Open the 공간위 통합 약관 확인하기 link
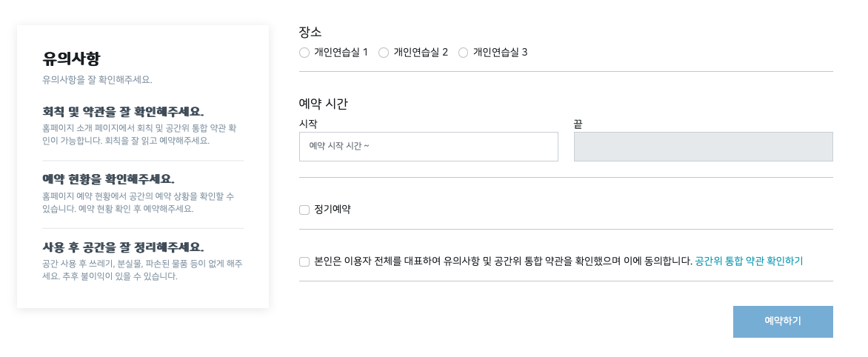This screenshot has width=868, height=357. 749,261
